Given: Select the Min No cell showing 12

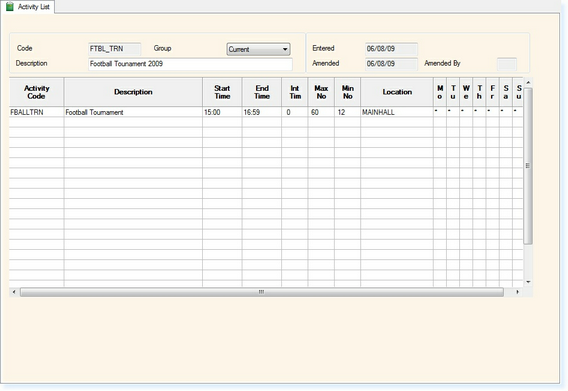Looking at the screenshot, I should coord(347,112).
